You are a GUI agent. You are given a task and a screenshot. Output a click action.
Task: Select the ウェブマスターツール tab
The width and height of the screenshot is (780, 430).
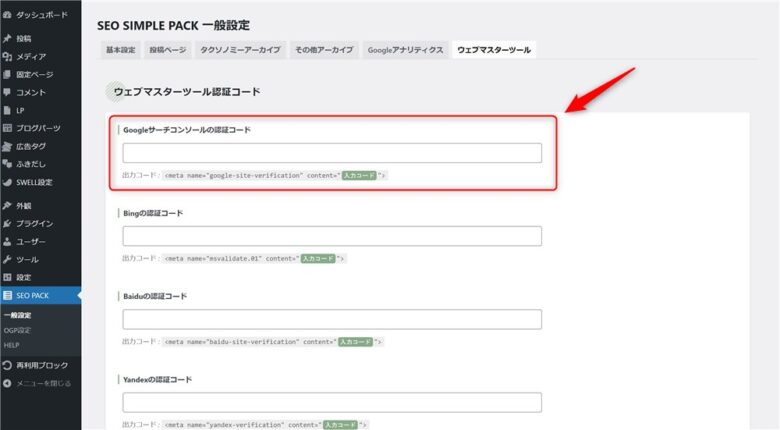(x=494, y=50)
